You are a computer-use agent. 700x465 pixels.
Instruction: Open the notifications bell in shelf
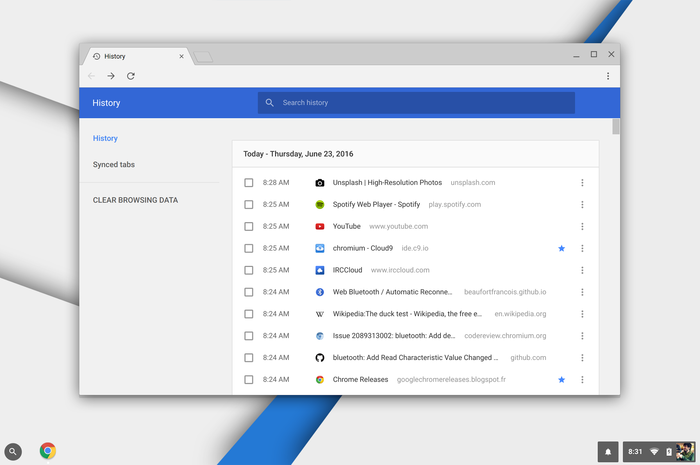[608, 452]
